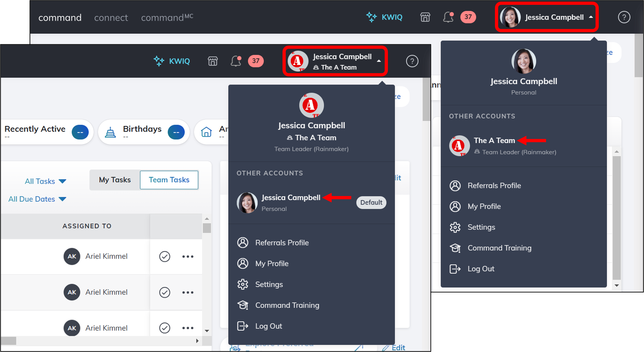
Task: Open the All Due Dates dropdown
Action: click(x=37, y=199)
